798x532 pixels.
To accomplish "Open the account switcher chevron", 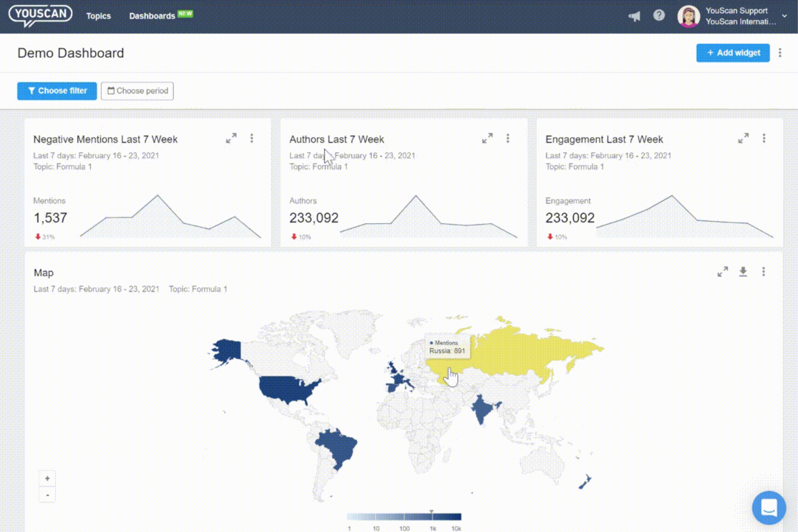I will pyautogui.click(x=785, y=16).
